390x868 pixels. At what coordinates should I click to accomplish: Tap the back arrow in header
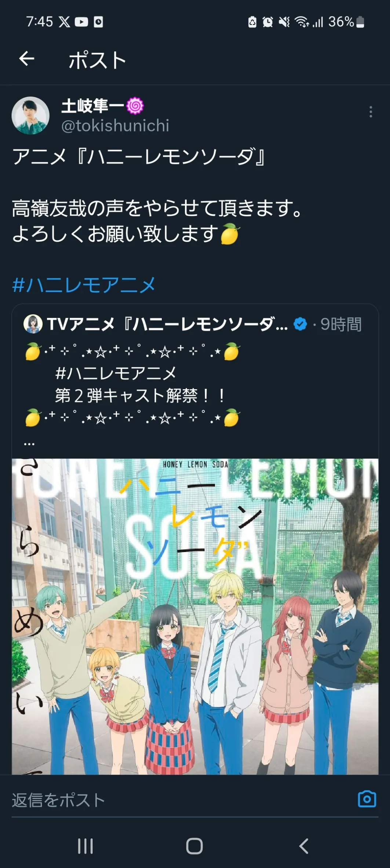pos(27,59)
